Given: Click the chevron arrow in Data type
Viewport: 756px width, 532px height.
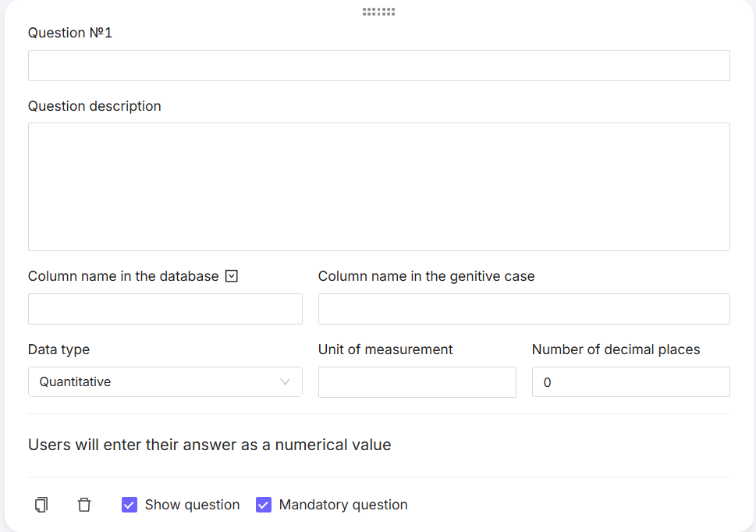Looking at the screenshot, I should 285,382.
